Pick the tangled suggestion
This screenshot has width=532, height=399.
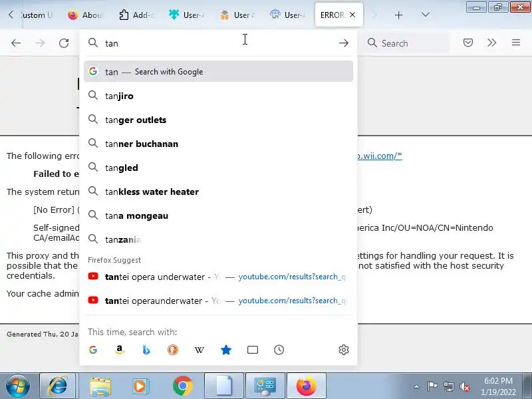(x=219, y=168)
